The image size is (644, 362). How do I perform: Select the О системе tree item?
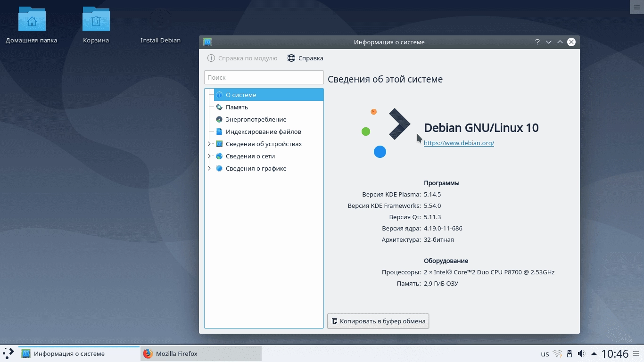pos(269,95)
